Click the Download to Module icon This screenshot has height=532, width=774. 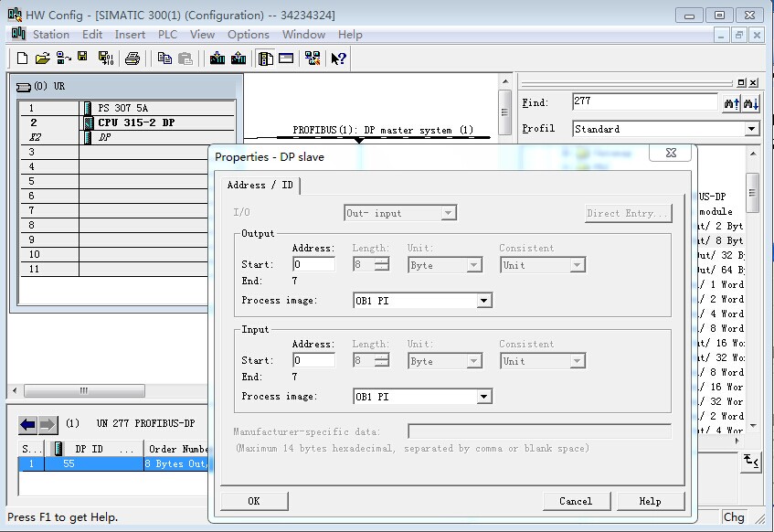tap(217, 59)
